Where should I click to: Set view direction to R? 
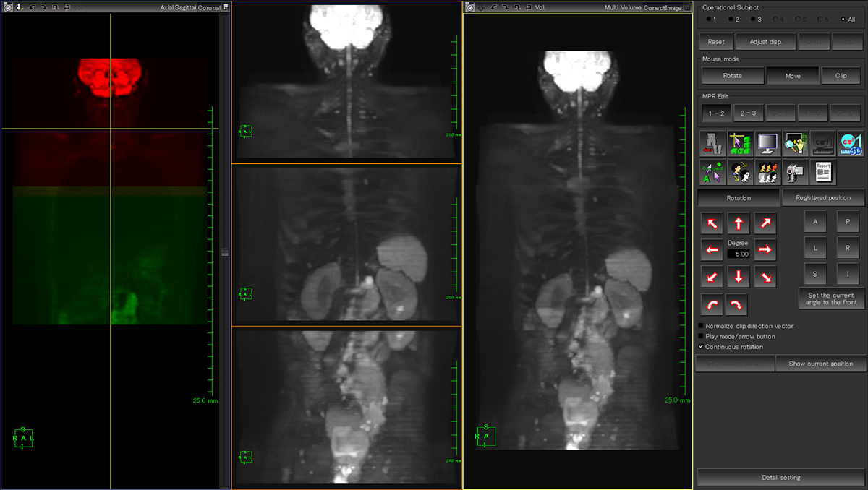click(x=847, y=248)
